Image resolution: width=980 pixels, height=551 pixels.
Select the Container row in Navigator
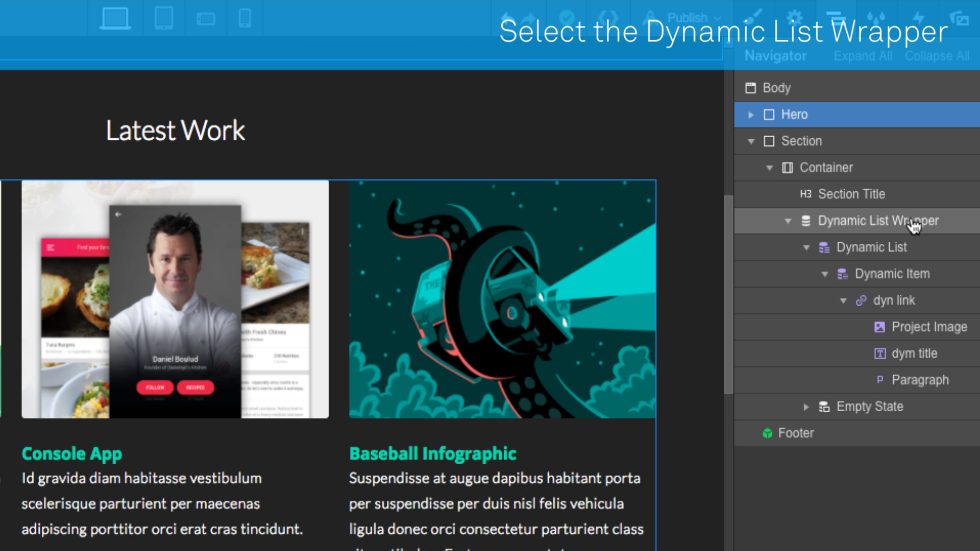857,167
